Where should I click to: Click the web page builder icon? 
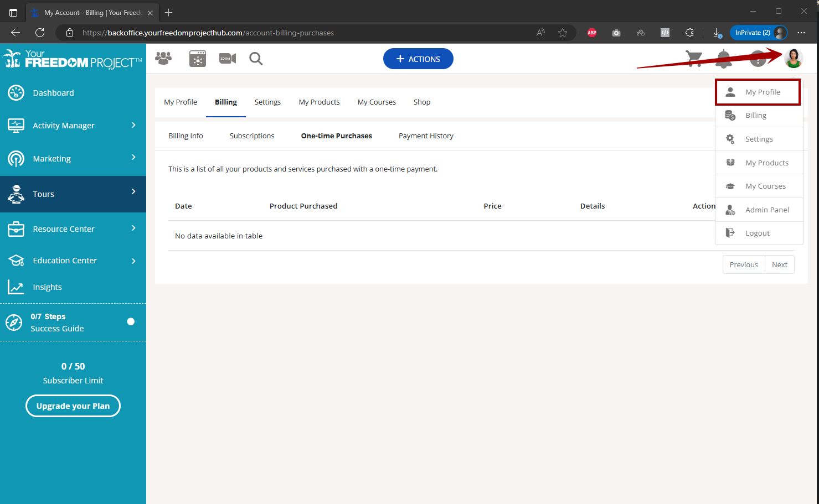(198, 59)
